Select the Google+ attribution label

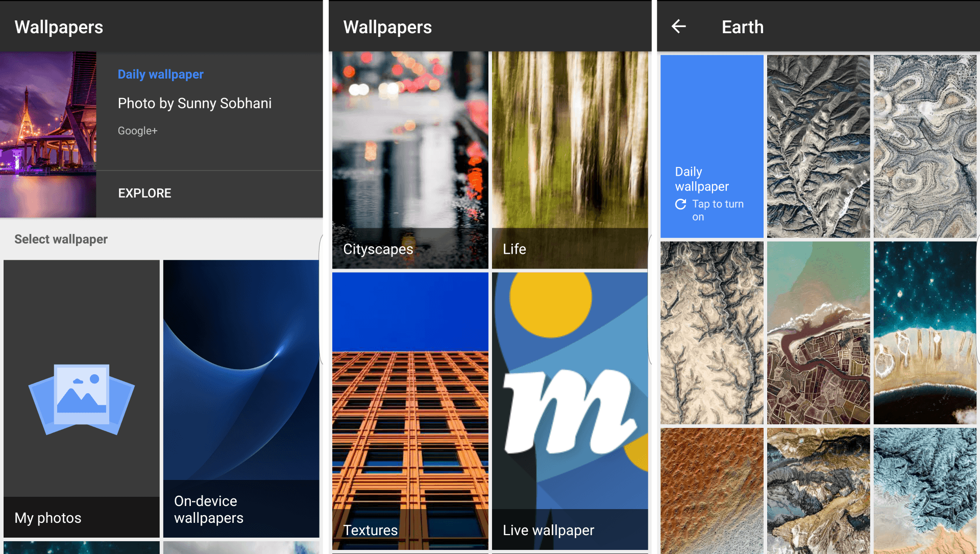coord(137,131)
